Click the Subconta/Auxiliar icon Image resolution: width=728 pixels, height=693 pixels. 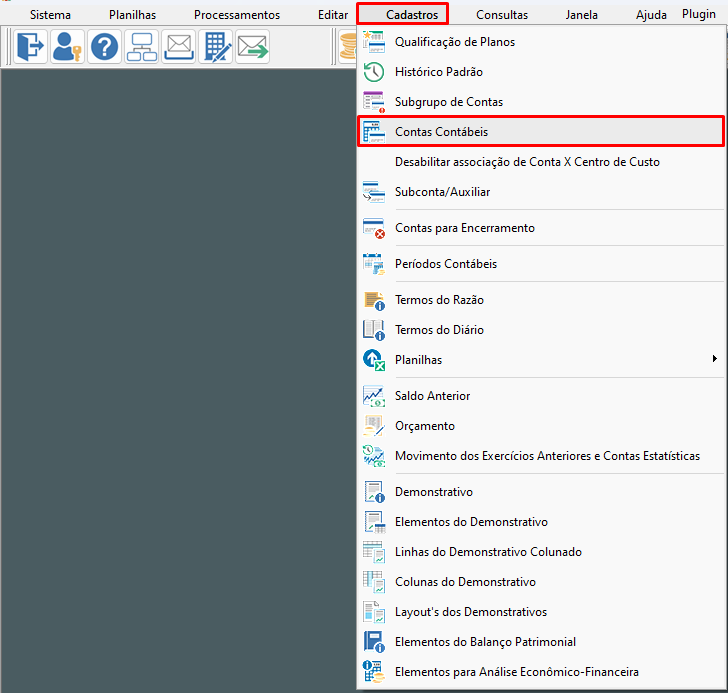[374, 192]
